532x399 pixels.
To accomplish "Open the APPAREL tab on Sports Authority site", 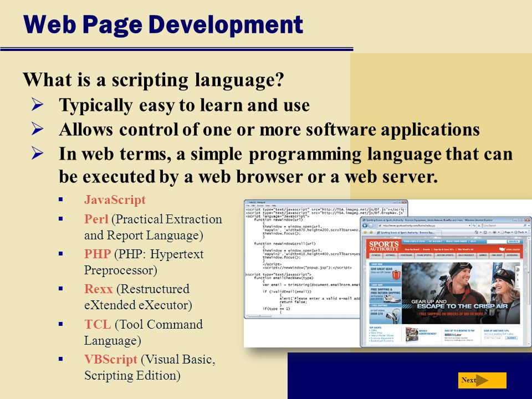I will pyautogui.click(x=391, y=255).
